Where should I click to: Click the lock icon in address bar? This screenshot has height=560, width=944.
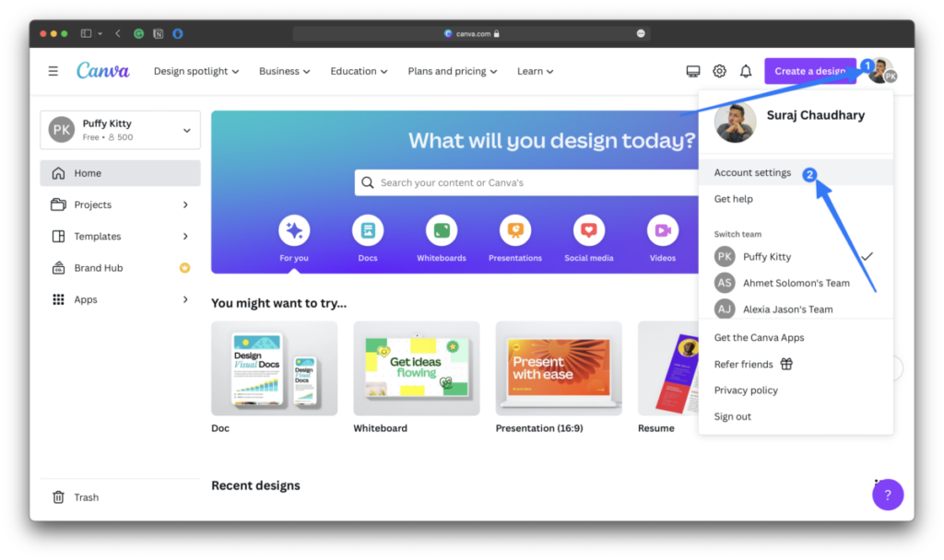[497, 34]
